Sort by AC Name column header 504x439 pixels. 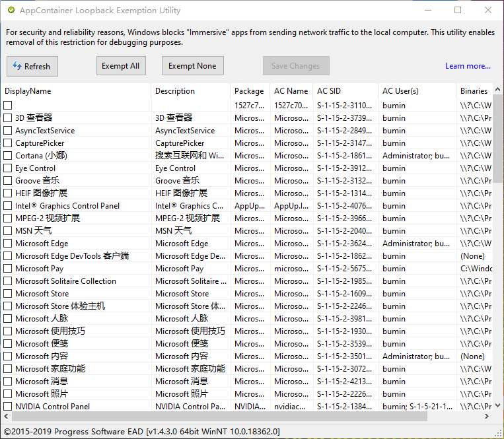tap(291, 91)
